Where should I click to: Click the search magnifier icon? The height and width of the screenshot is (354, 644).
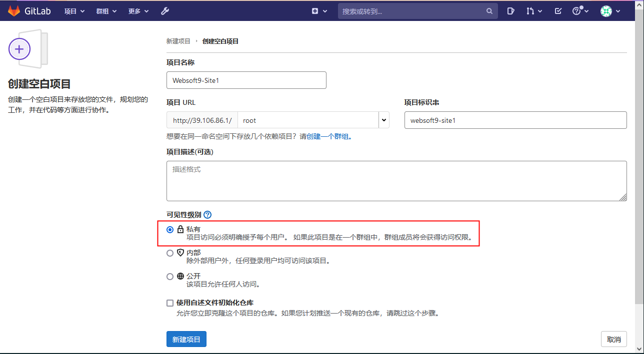pos(489,11)
